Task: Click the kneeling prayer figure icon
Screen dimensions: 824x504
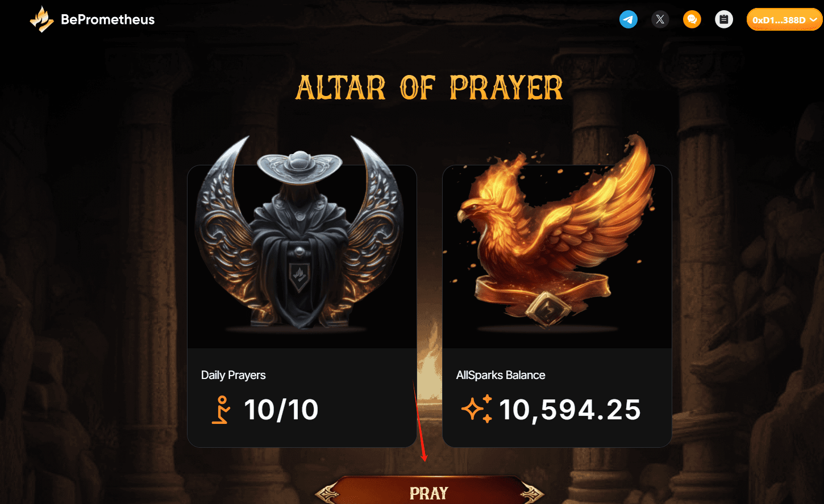Action: [x=221, y=410]
